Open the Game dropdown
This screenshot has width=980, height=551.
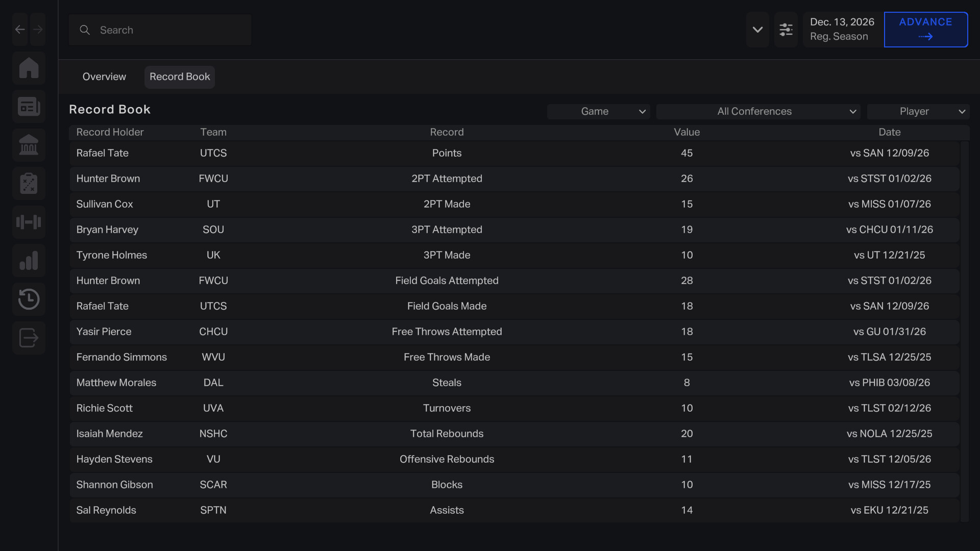click(x=598, y=111)
